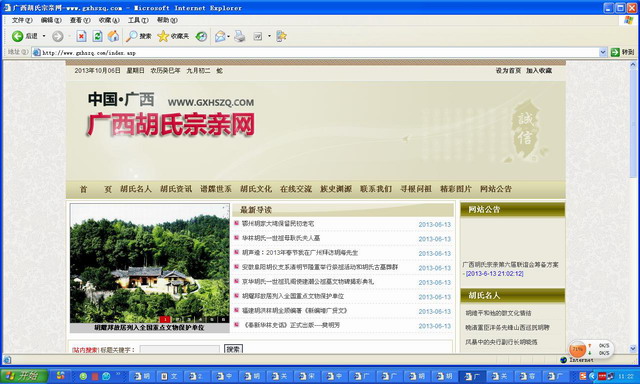Open the 查看 (View) menu
This screenshot has height=384, width=640.
click(x=80, y=20)
